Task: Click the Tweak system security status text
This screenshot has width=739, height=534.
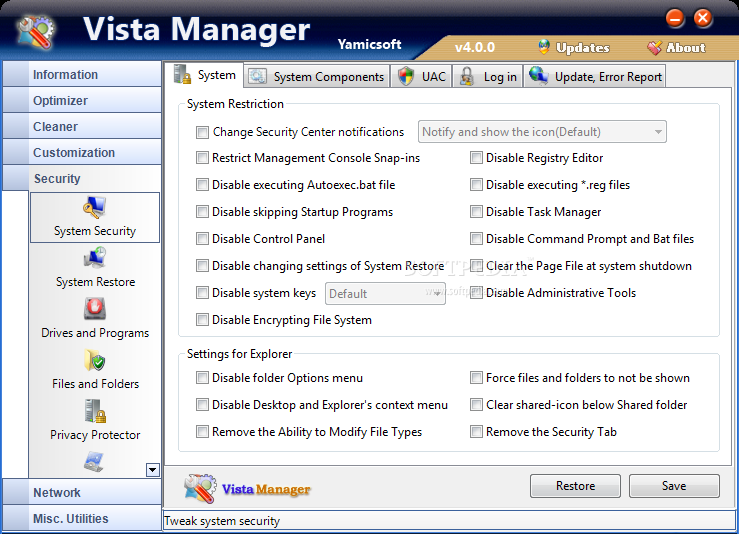Action: 222,521
